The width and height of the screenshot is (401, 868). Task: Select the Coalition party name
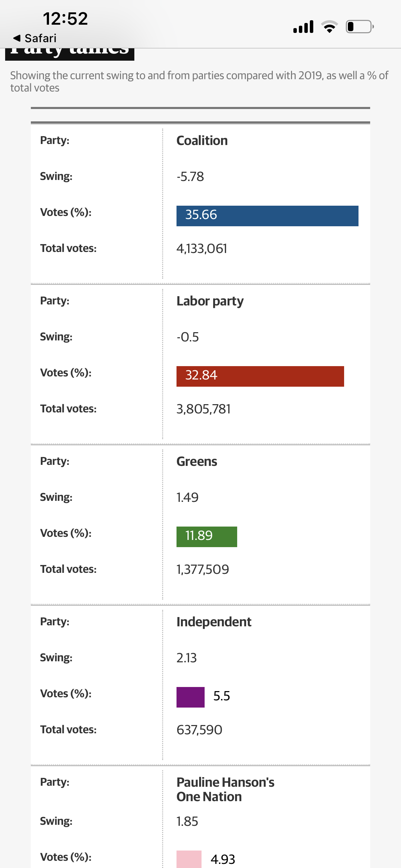pyautogui.click(x=202, y=141)
